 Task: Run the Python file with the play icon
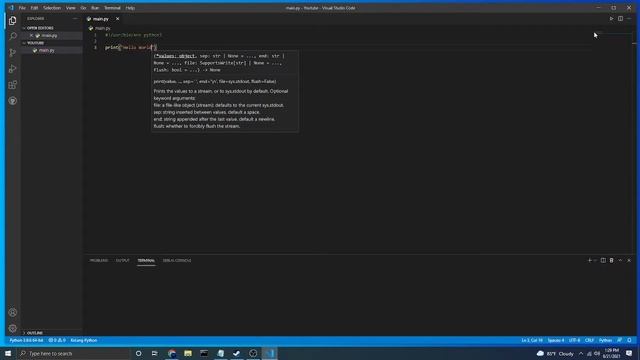611,18
